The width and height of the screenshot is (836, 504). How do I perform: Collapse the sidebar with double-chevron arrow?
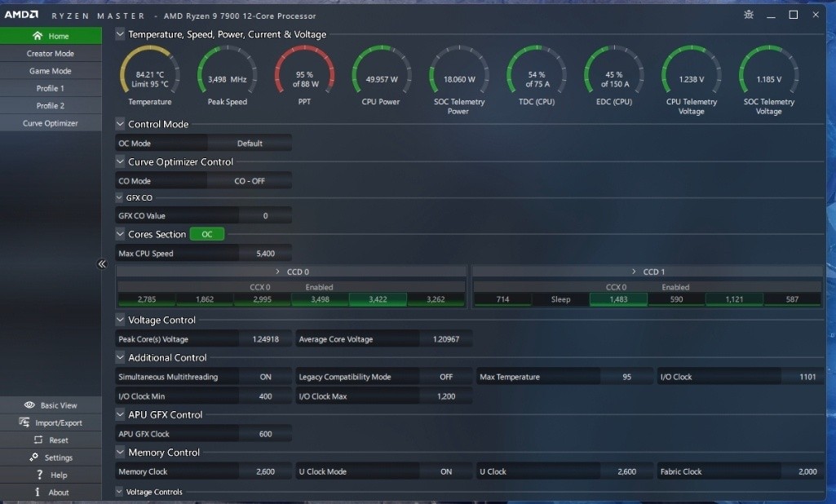coord(102,264)
